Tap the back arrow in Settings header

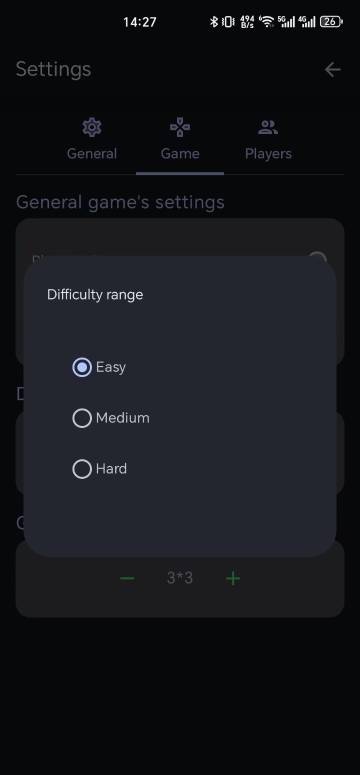[333, 70]
